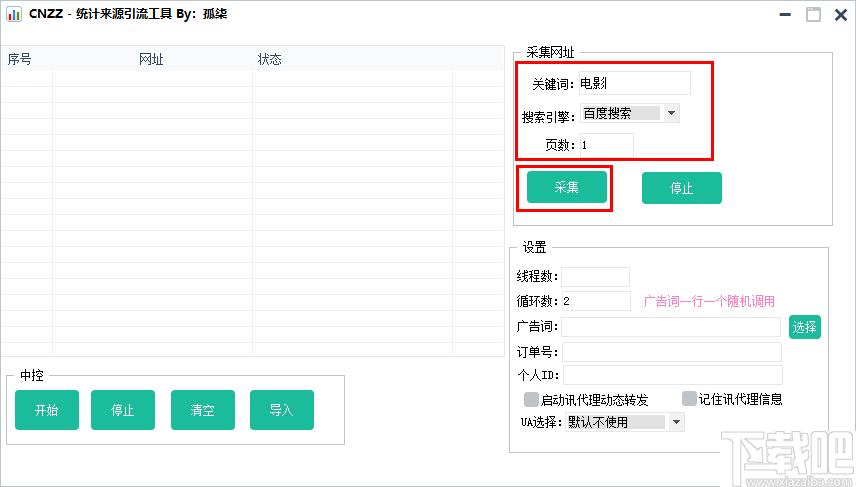Screen dimensions: 856x487
Task: Minimize the CNZZ window
Action: 786,14
